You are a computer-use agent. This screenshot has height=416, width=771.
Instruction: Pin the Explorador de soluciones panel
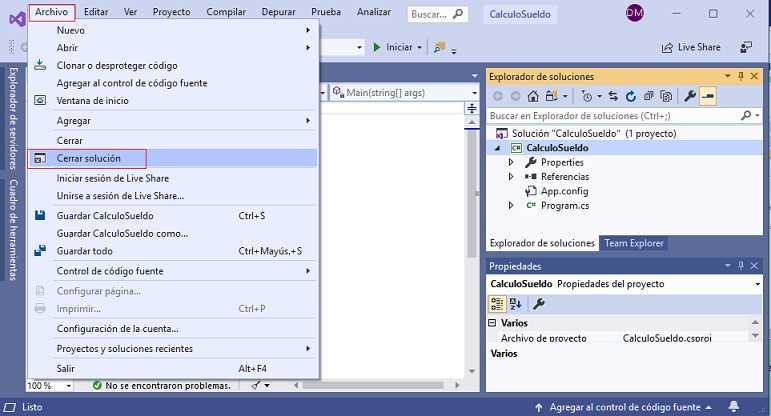tap(741, 76)
